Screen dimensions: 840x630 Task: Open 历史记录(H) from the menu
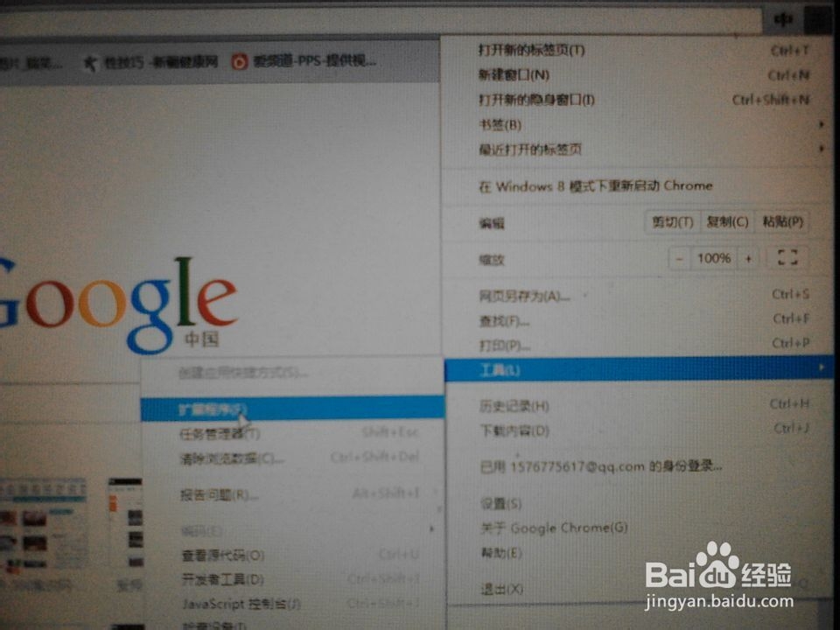click(x=637, y=405)
